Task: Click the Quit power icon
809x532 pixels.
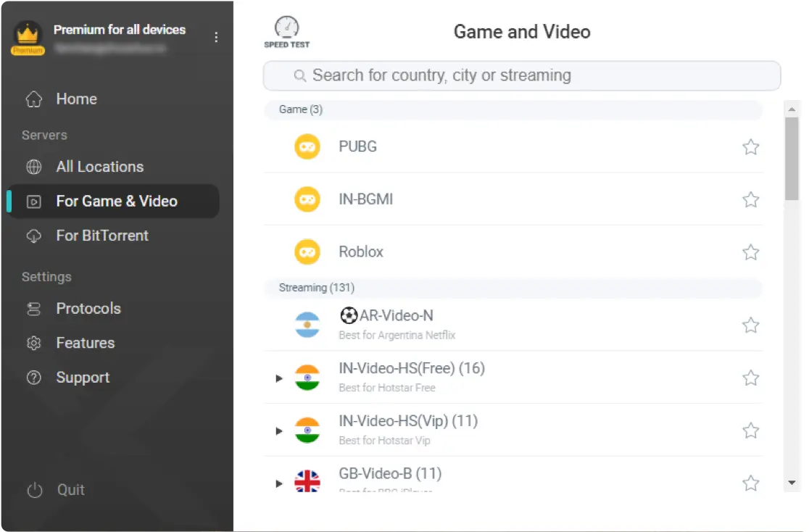Action: [x=35, y=490]
